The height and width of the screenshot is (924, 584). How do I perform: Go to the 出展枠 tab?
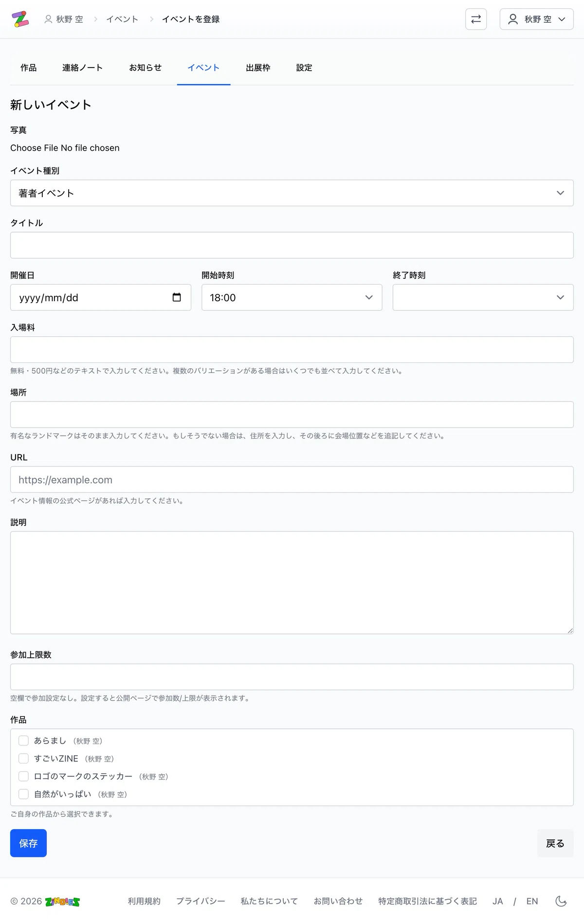(258, 68)
